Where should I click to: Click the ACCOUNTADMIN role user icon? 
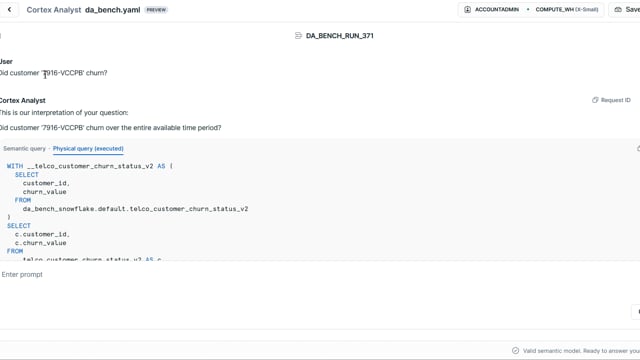(467, 9)
